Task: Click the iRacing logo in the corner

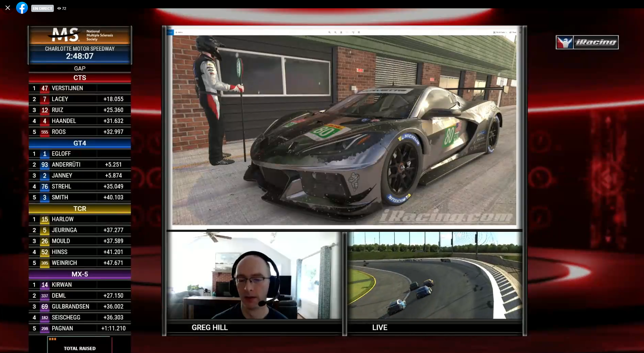Action: click(x=587, y=42)
